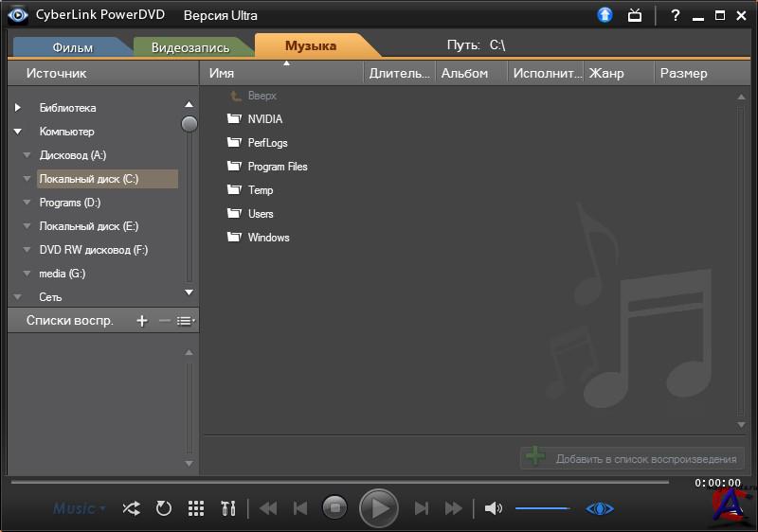Viewport: 758px width, 532px height.
Task: Switch to the Фильм tab
Action: [x=72, y=46]
